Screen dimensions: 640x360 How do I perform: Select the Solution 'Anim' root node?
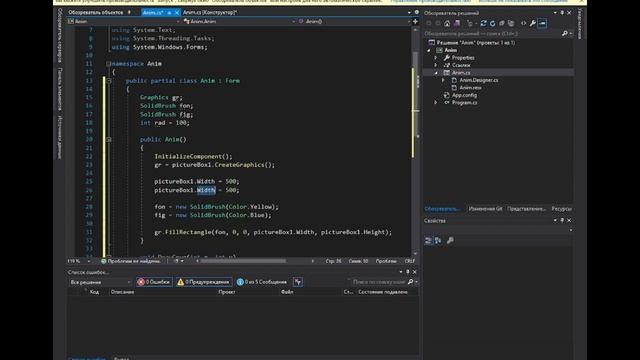[476, 42]
